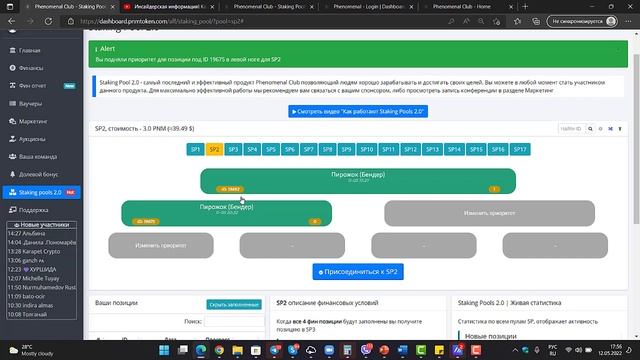
Task: Click Изменить приоритет slot on bottom row
Action: 161,245
